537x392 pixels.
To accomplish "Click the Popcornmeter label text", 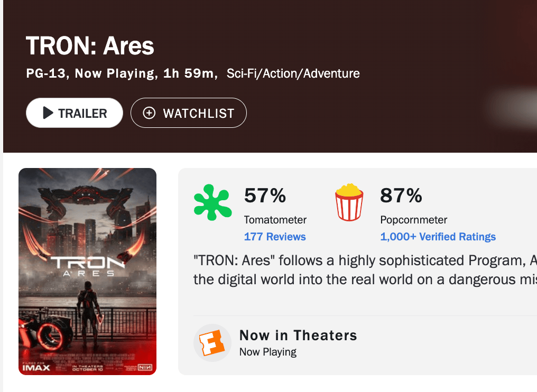I will click(x=413, y=220).
